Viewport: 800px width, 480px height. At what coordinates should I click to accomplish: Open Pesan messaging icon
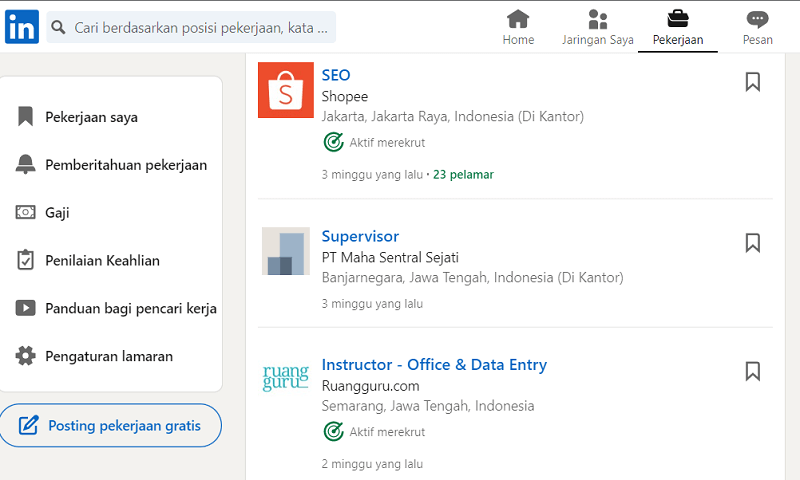757,19
